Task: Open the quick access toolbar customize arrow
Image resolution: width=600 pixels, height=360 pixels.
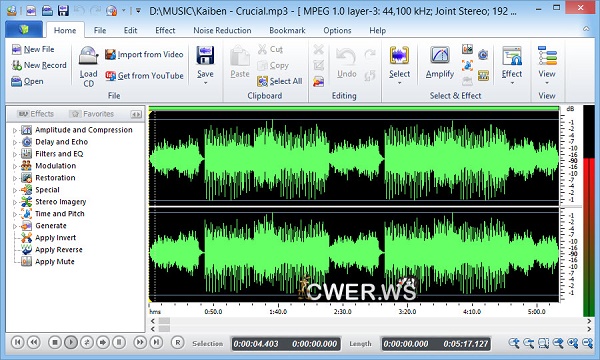Action: pos(138,11)
